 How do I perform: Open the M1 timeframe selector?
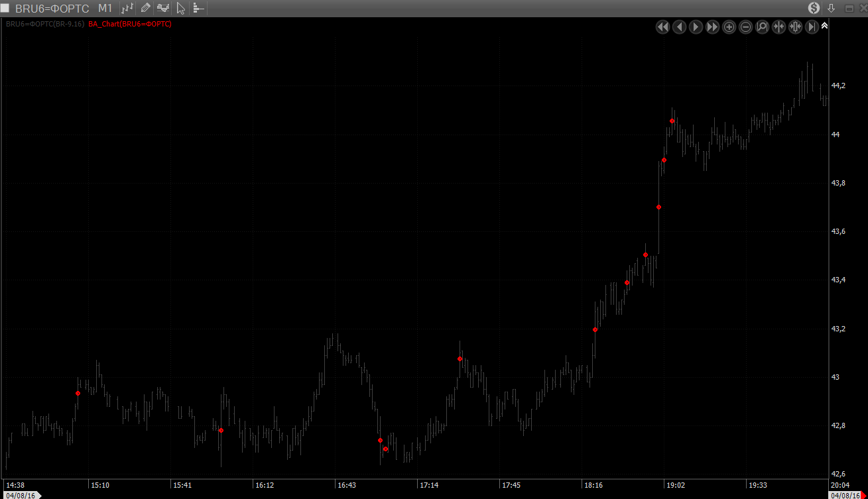click(x=105, y=8)
